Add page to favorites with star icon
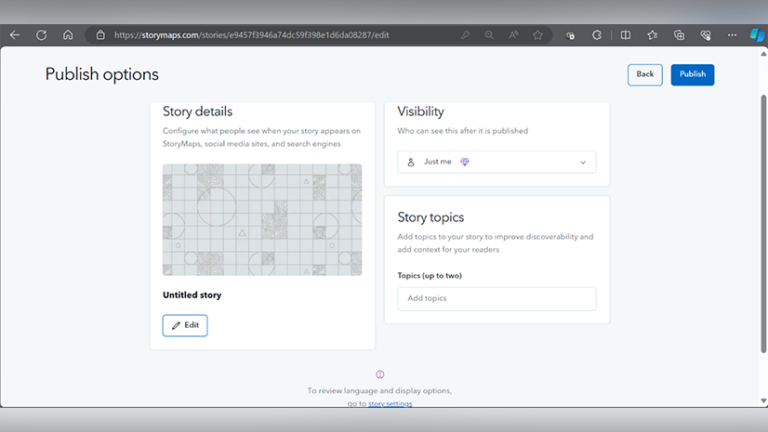768x432 pixels. [538, 35]
